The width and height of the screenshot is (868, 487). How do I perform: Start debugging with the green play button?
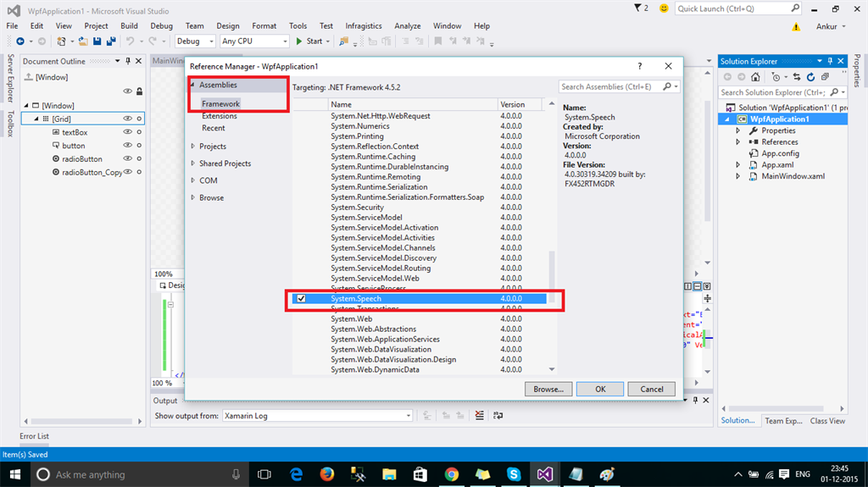coord(299,42)
